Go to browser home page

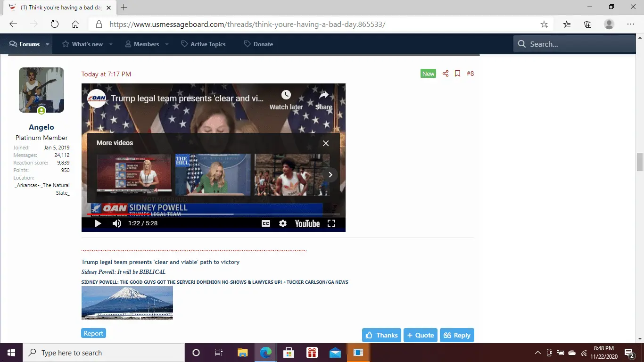point(75,24)
